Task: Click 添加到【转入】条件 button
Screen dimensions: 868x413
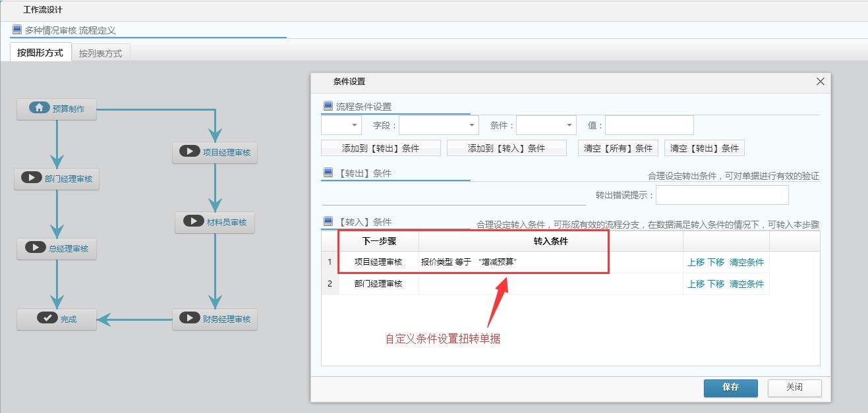Action: tap(506, 148)
